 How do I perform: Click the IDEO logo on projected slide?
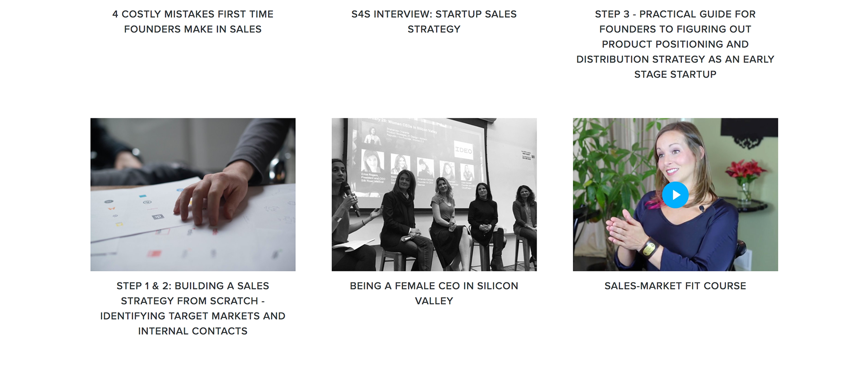463,150
